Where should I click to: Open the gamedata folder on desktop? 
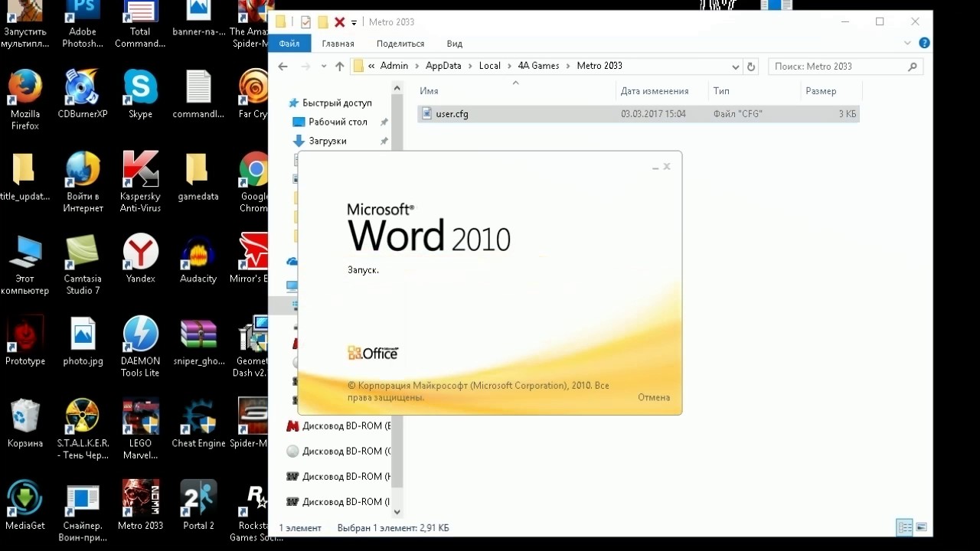[198, 177]
